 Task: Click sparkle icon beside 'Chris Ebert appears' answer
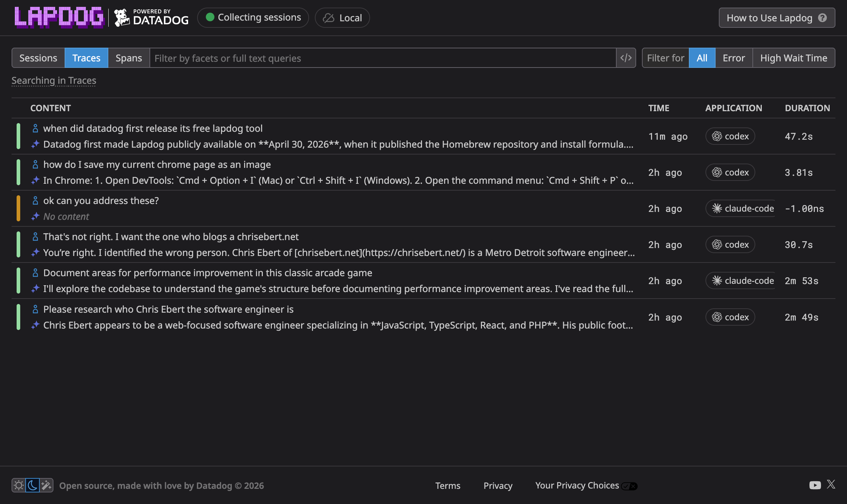35,325
